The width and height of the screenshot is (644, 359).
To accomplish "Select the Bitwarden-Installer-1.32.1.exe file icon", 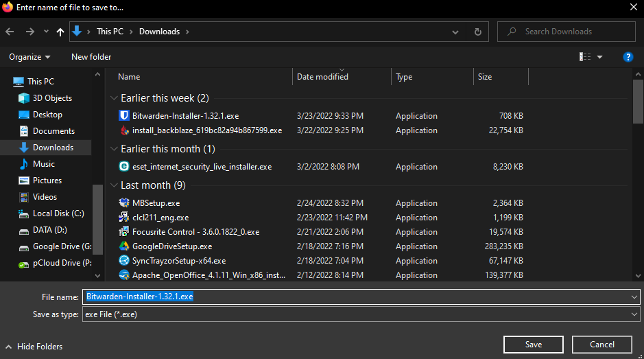I will tap(124, 116).
